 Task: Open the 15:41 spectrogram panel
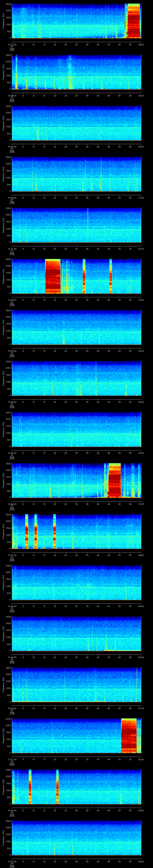click(76, 225)
